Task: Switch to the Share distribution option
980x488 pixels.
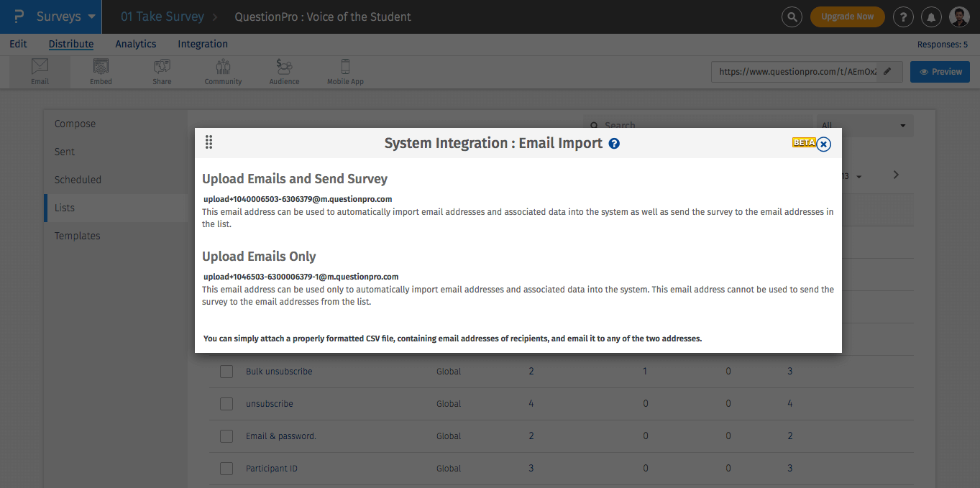Action: pos(161,71)
